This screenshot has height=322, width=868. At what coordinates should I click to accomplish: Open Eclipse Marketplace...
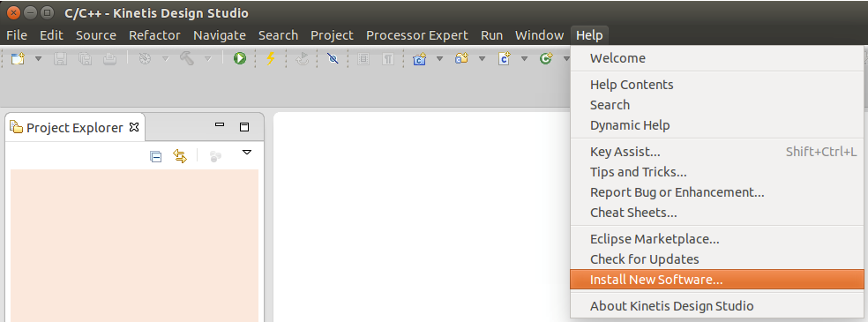tap(717, 240)
